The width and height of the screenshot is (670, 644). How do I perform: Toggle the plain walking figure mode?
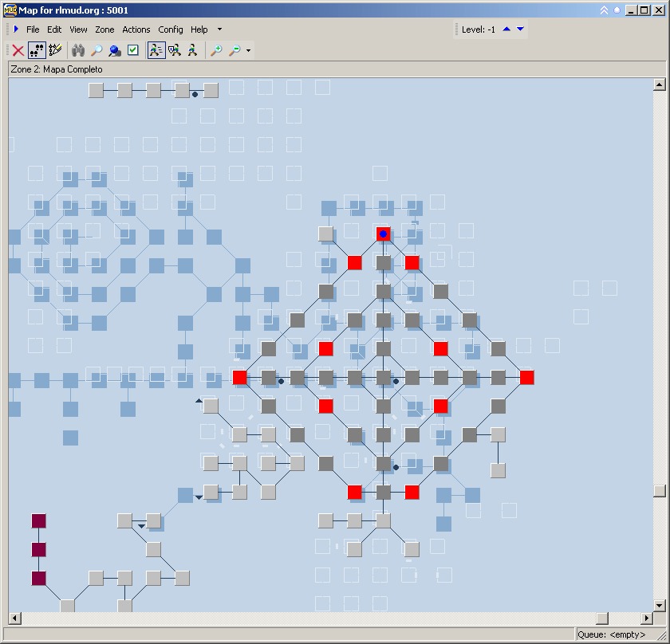[x=192, y=50]
